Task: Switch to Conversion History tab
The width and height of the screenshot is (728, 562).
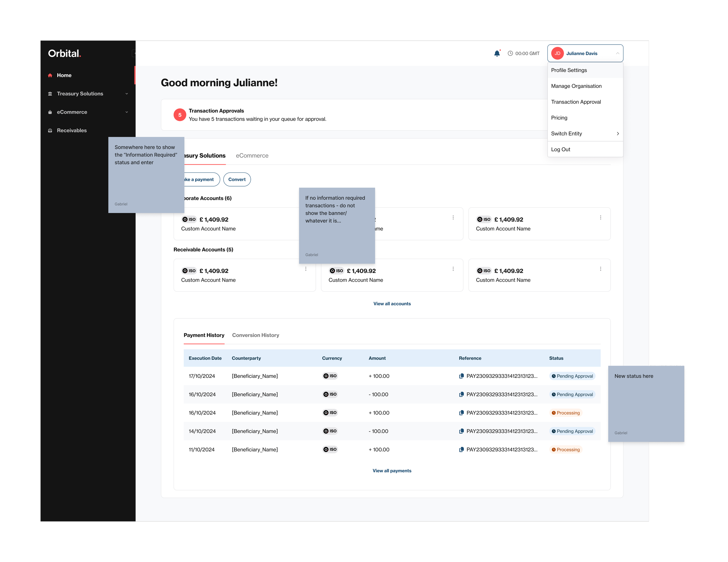Action: click(x=255, y=335)
